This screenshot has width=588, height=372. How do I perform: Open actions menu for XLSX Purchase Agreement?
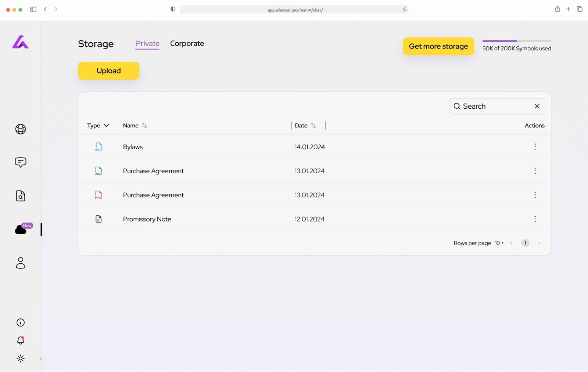pyautogui.click(x=535, y=171)
